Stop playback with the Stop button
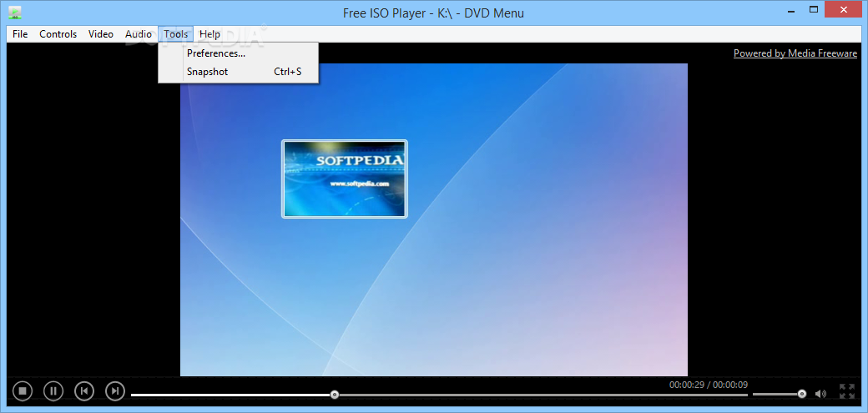 coord(23,390)
